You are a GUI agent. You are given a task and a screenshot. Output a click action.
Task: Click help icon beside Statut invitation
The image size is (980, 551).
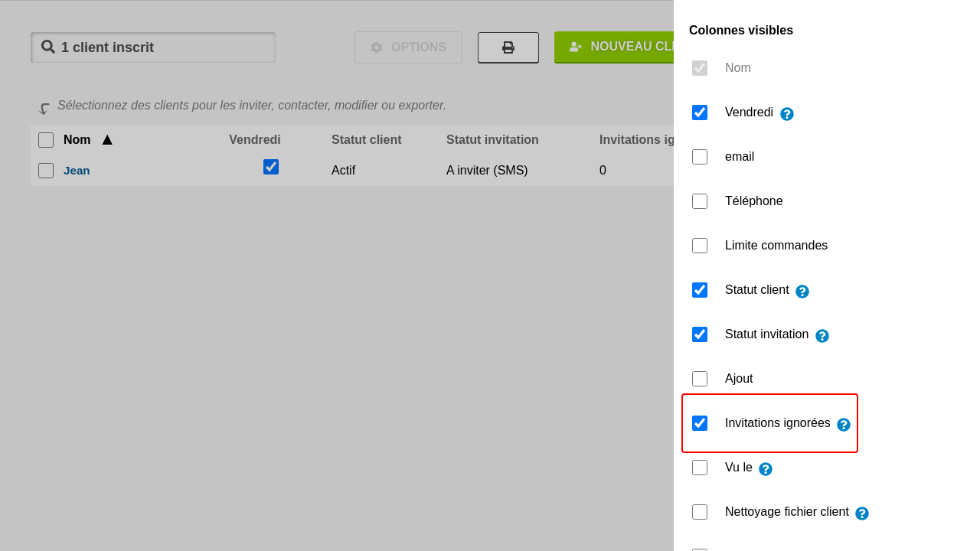pyautogui.click(x=822, y=336)
